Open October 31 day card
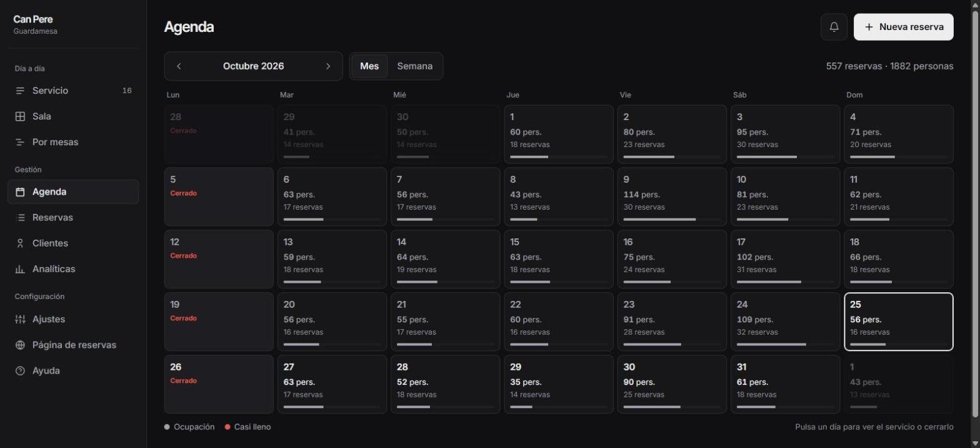This screenshot has height=448, width=980. (786, 384)
